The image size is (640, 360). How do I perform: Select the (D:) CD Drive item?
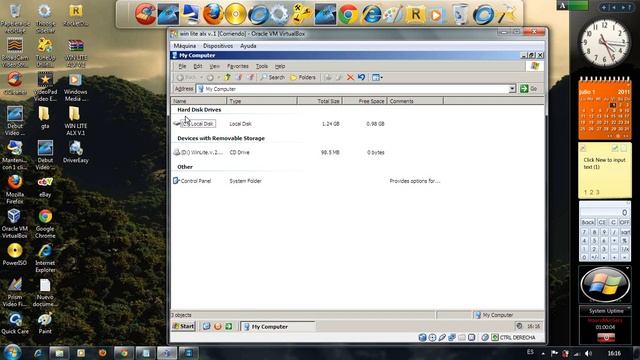pyautogui.click(x=198, y=152)
